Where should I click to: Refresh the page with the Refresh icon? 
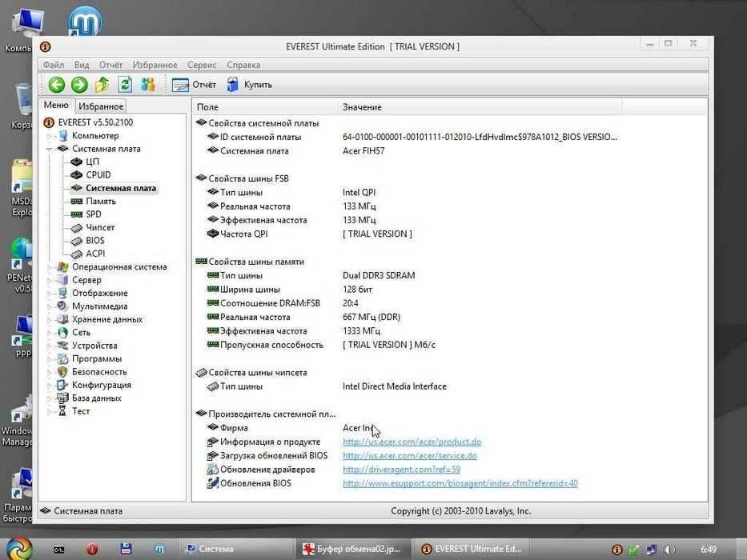click(x=125, y=85)
